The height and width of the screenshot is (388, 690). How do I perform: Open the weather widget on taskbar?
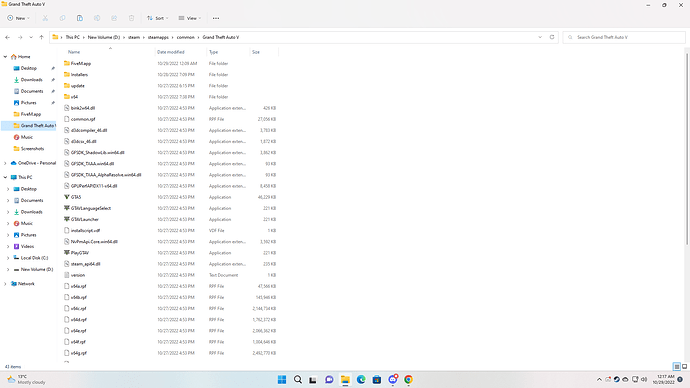(x=26, y=379)
